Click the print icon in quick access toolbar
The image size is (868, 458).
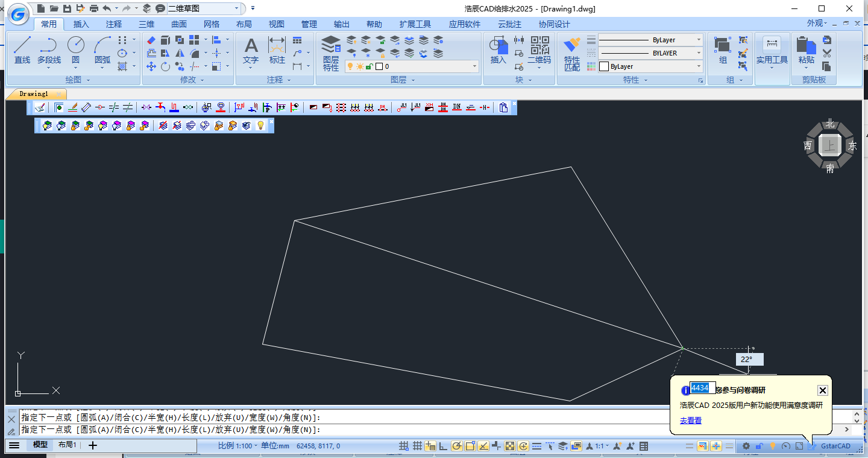point(94,8)
